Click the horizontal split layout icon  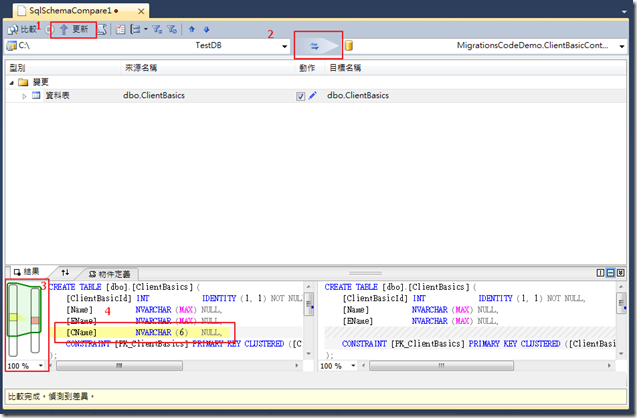pos(610,273)
